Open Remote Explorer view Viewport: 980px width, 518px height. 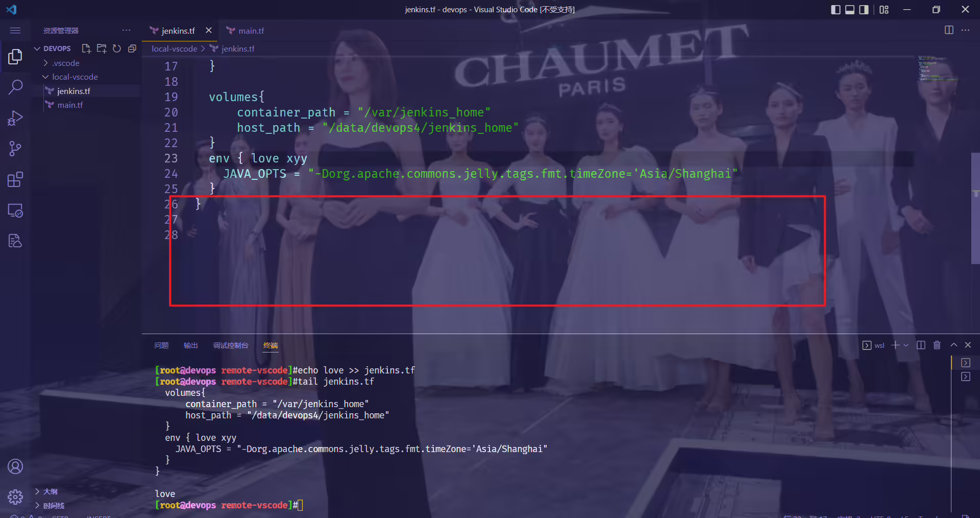(x=15, y=210)
